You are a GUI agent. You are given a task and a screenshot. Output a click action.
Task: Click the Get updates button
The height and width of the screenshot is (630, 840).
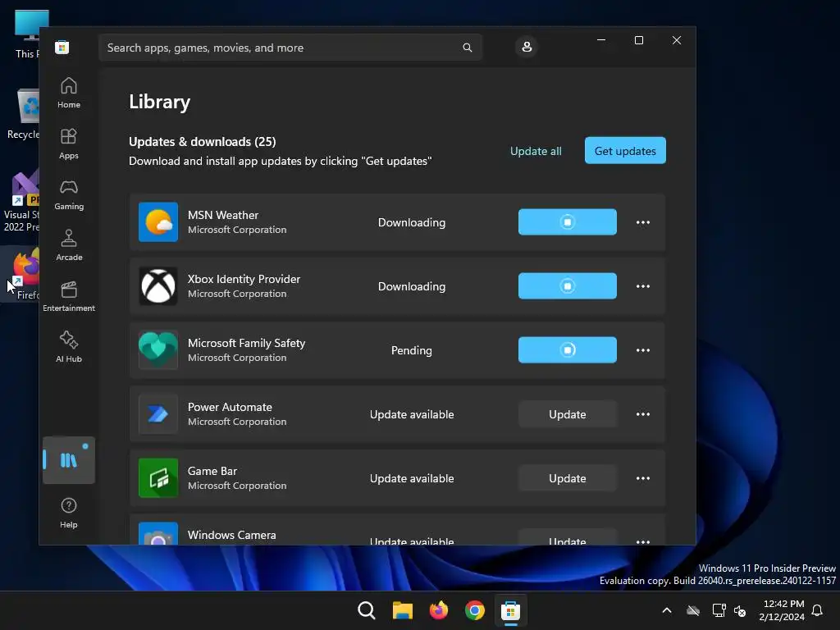point(625,151)
